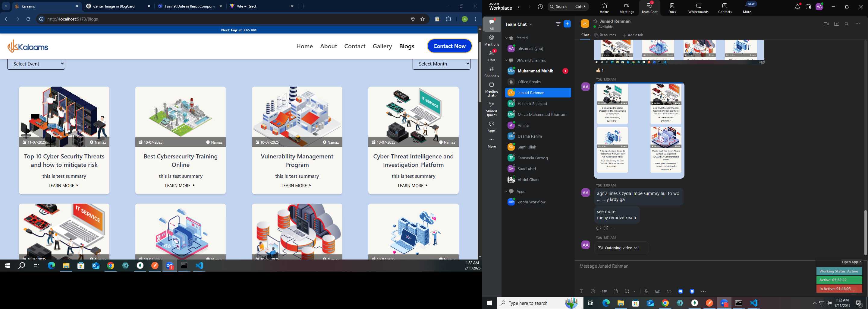
Task: Click the volume icon in system tray
Action: (829, 303)
